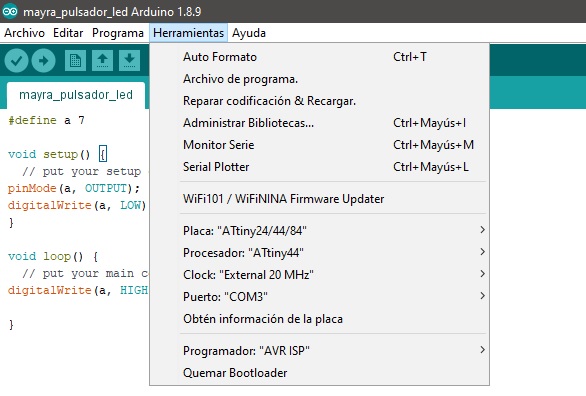Create a new sketch with the New icon

click(75, 61)
